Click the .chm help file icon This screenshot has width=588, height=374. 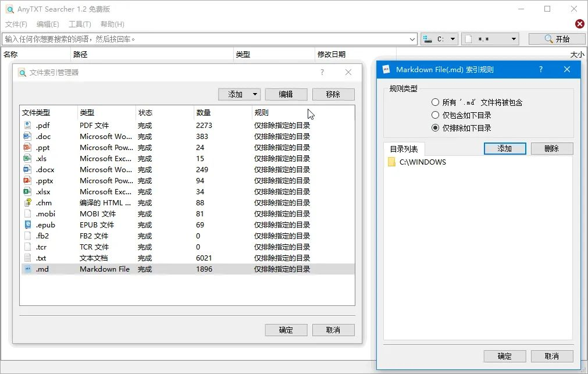[27, 202]
